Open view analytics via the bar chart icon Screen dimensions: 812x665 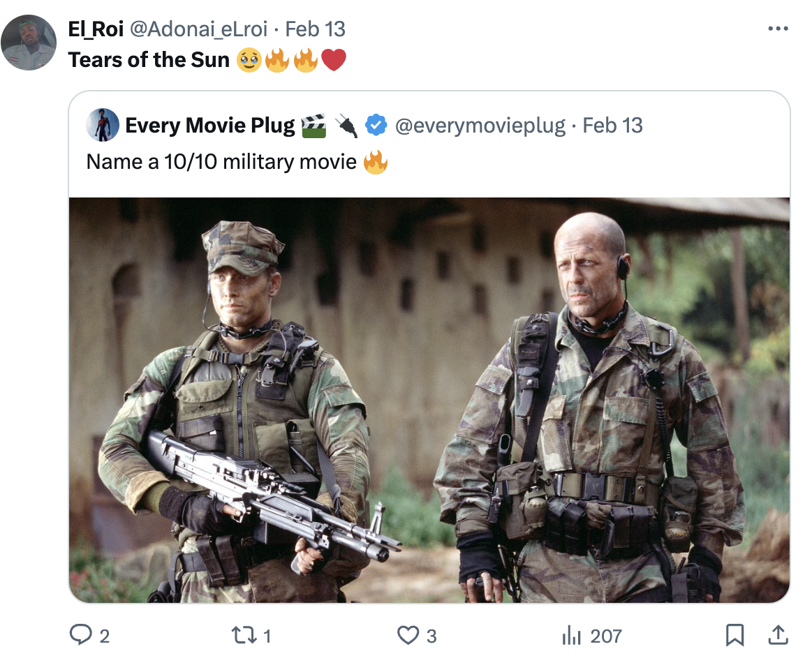(x=571, y=635)
